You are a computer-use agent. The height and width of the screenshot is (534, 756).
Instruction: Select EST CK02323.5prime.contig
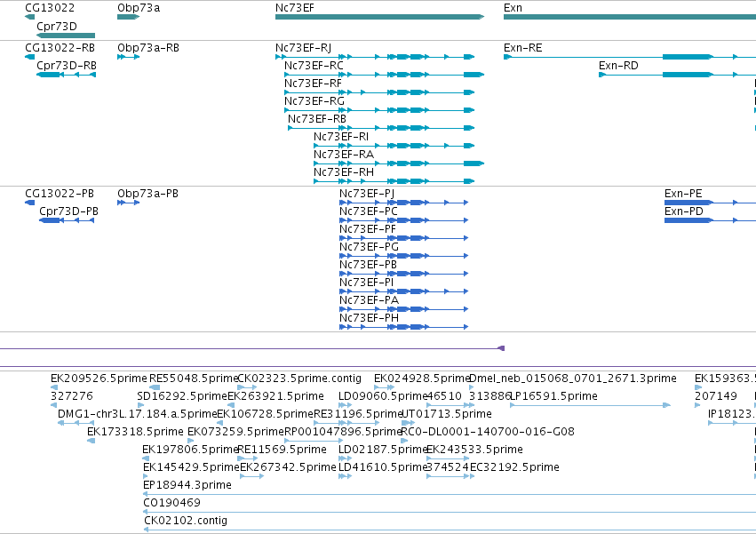click(x=298, y=379)
